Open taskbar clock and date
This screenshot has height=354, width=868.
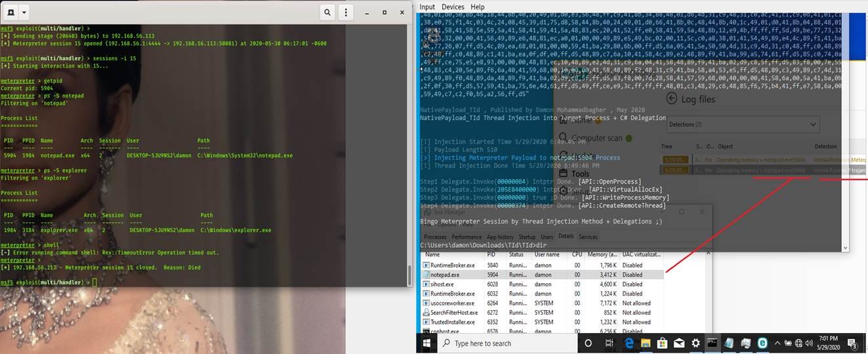[827, 344]
